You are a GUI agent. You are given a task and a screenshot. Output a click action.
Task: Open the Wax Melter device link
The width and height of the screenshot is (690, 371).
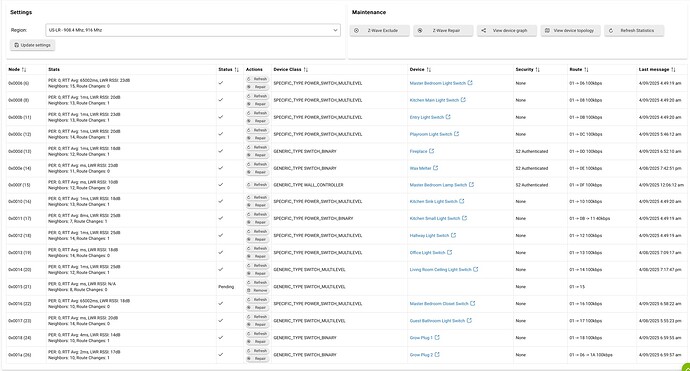click(x=420, y=168)
